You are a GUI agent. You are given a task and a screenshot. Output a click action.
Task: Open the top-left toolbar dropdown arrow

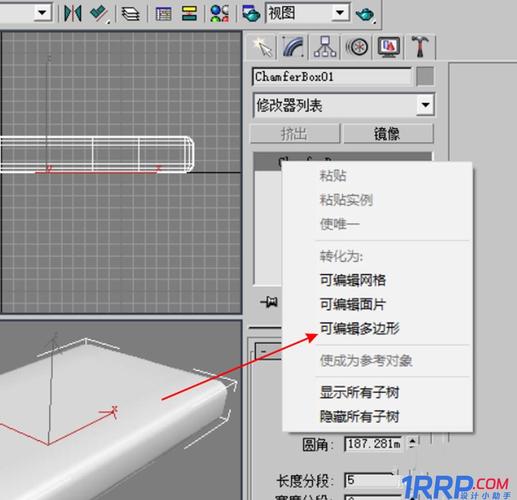[x=43, y=13]
